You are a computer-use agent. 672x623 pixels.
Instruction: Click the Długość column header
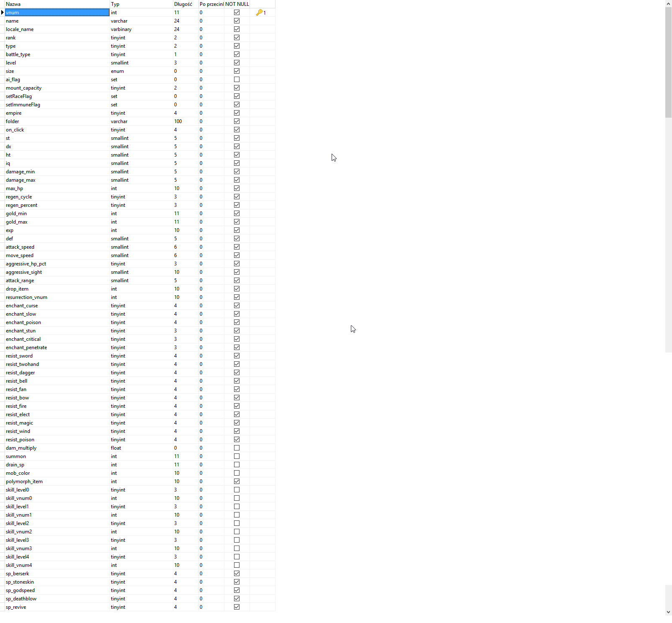click(x=186, y=4)
